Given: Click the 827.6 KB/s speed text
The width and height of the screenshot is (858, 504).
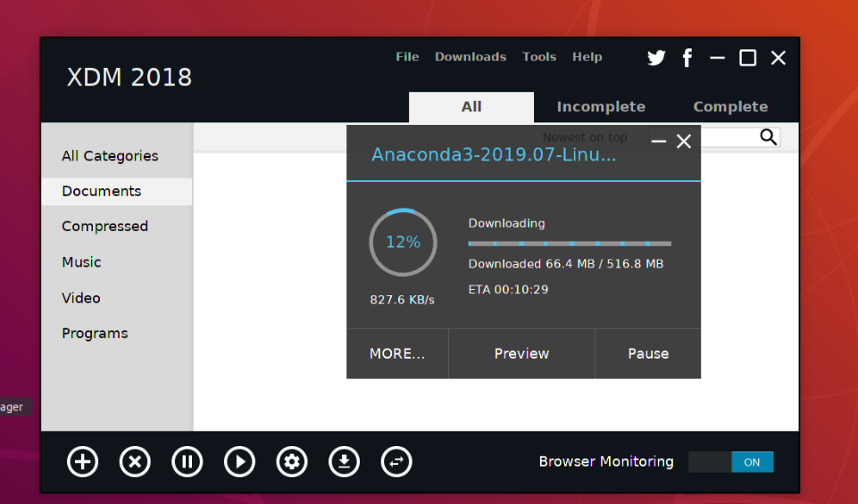Looking at the screenshot, I should coord(402,300).
